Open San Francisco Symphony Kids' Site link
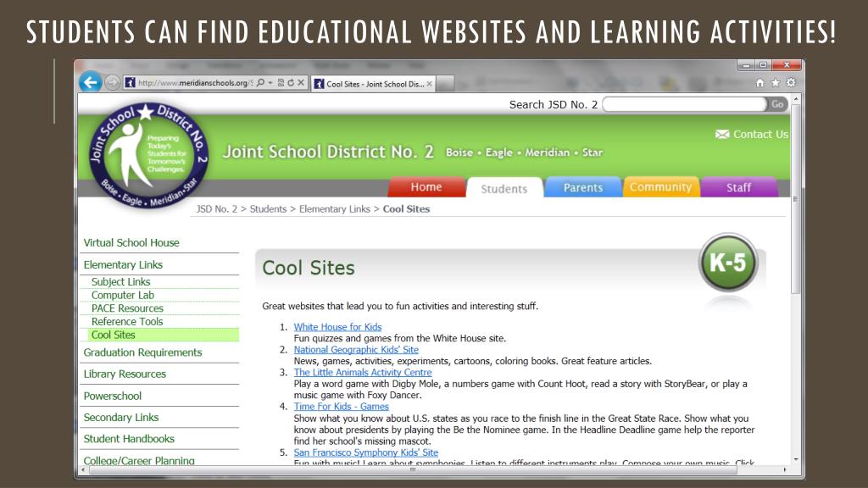868x488 pixels. coord(366,452)
